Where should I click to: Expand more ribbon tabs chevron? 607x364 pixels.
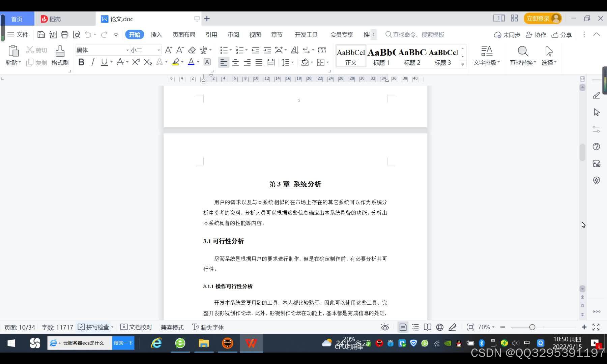point(373,34)
